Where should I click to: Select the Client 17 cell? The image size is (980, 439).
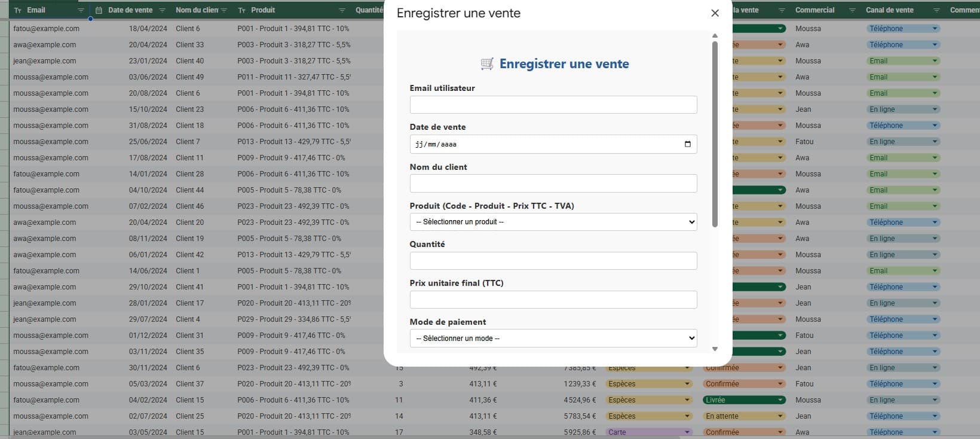pos(189,303)
